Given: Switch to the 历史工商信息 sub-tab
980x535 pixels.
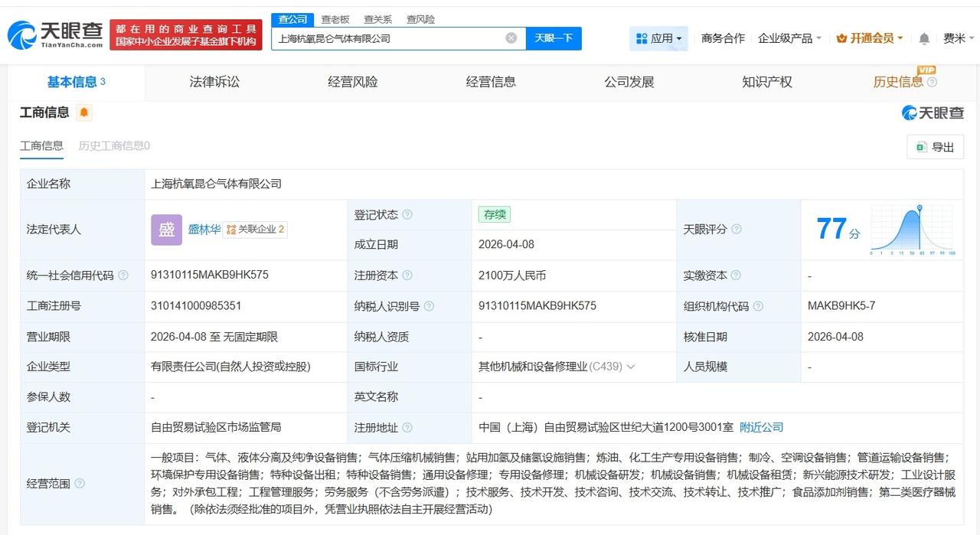Looking at the screenshot, I should pos(112,144).
